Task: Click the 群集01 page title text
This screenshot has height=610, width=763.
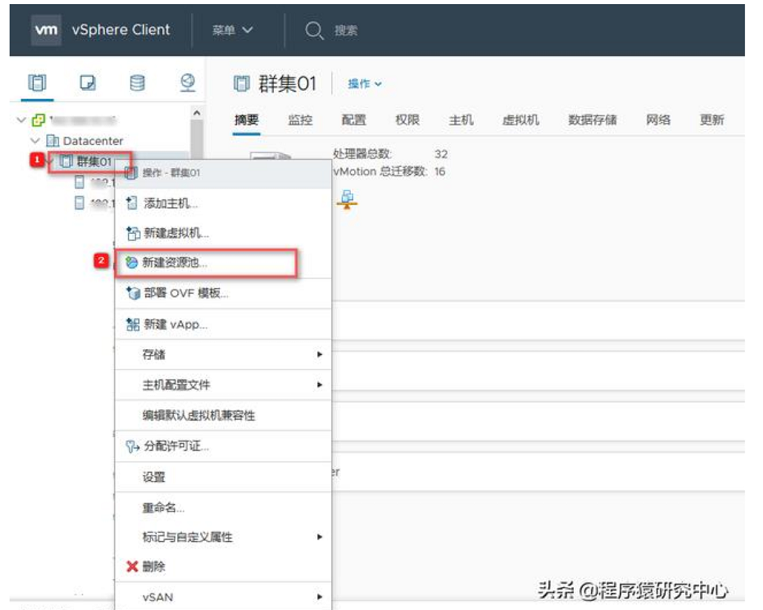Action: click(287, 84)
